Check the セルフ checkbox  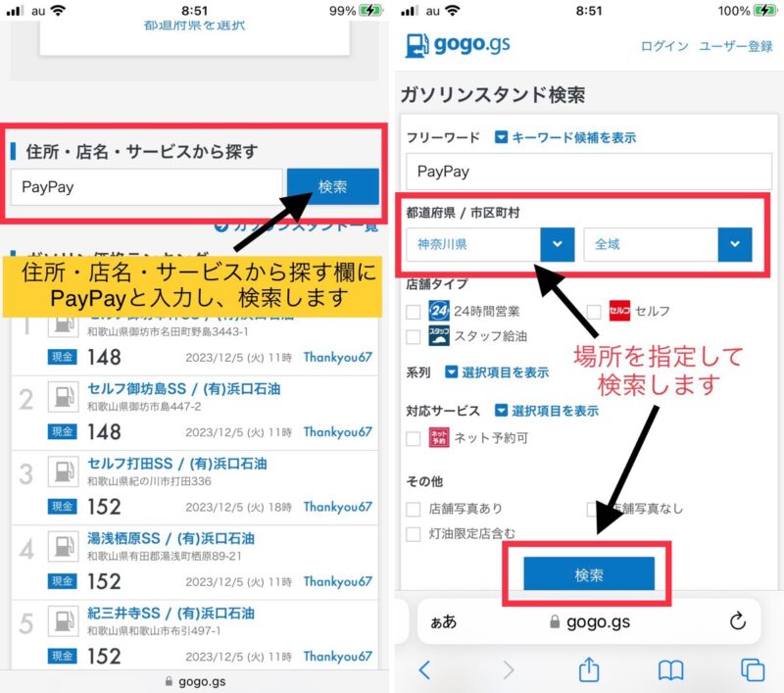(x=594, y=312)
